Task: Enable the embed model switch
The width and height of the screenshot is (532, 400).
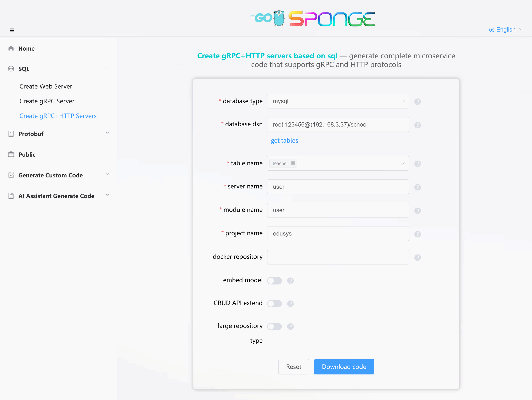Action: tap(274, 281)
